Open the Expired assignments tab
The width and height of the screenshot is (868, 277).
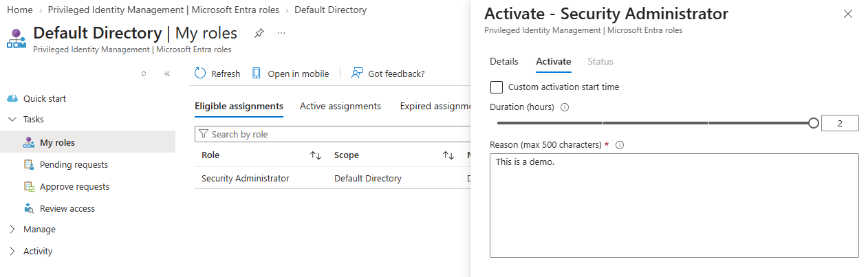point(435,106)
